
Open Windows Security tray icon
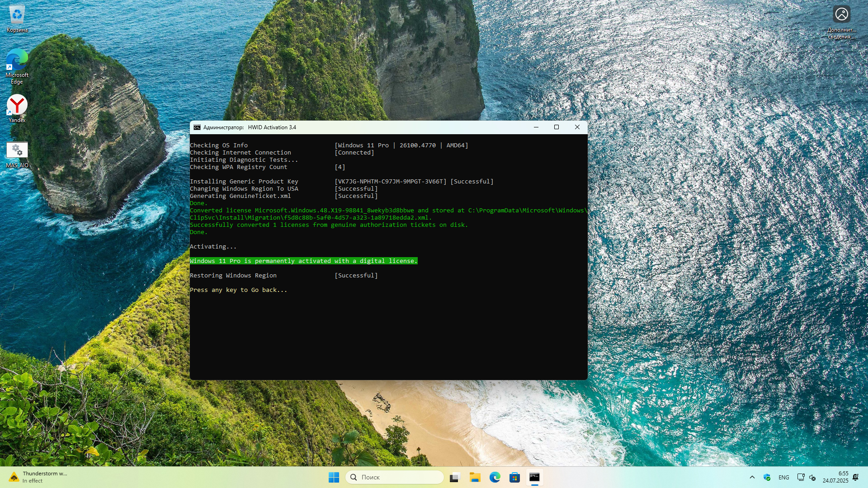pos(767,477)
